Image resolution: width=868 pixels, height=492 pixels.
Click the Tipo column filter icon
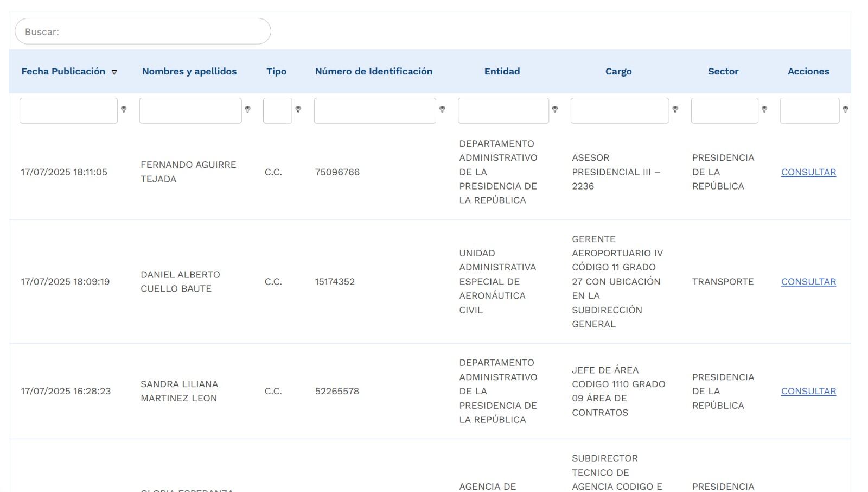tap(298, 110)
